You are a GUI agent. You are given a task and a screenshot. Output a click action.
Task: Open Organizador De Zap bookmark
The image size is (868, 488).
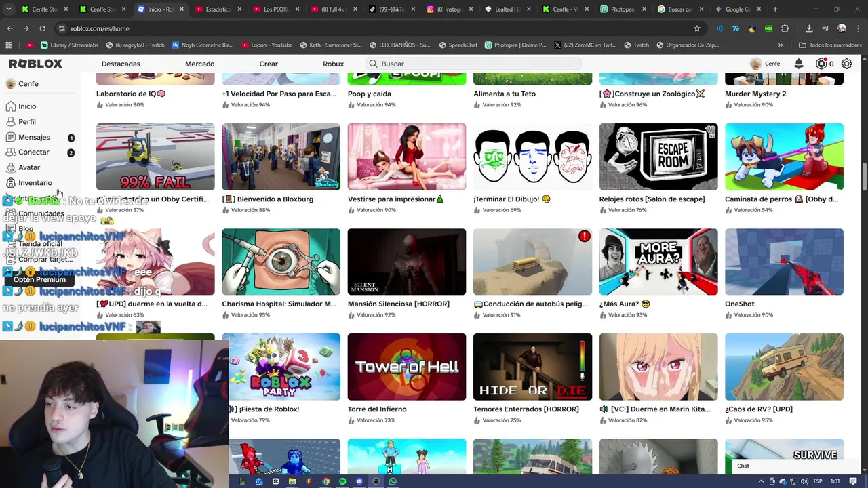688,45
